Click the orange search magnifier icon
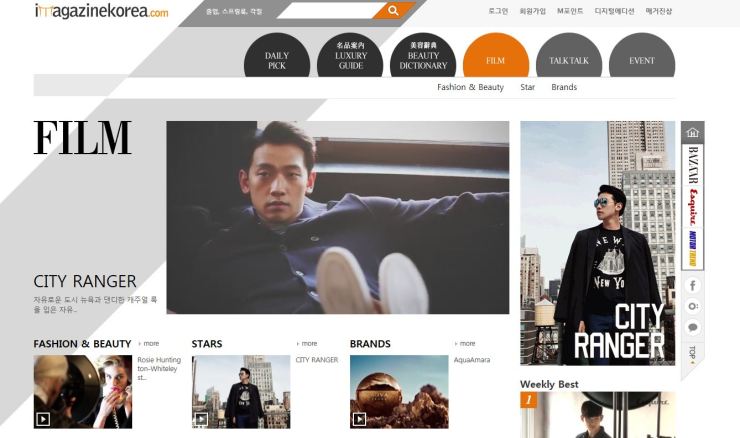The height and width of the screenshot is (438, 740). [x=393, y=11]
